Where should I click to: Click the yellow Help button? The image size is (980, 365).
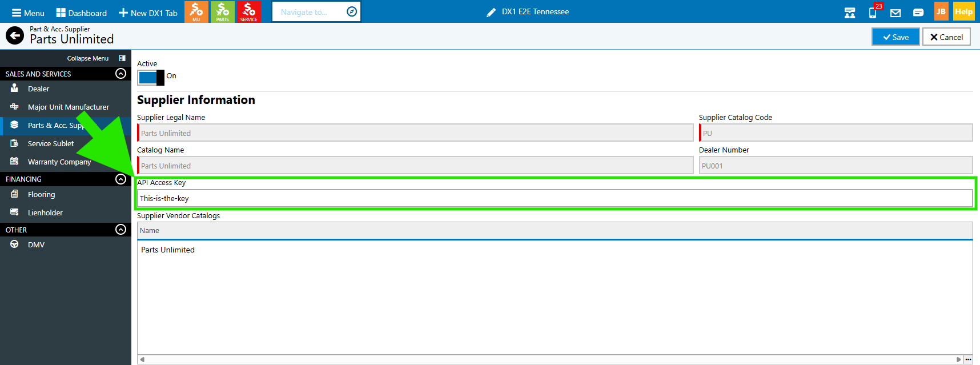963,11
